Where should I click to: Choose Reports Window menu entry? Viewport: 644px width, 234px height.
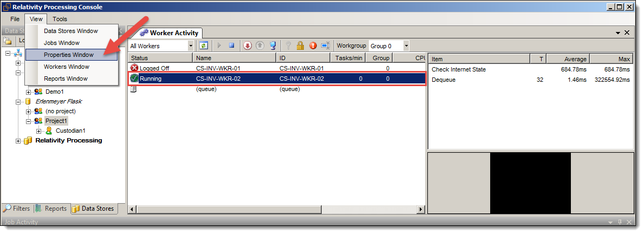(x=71, y=79)
